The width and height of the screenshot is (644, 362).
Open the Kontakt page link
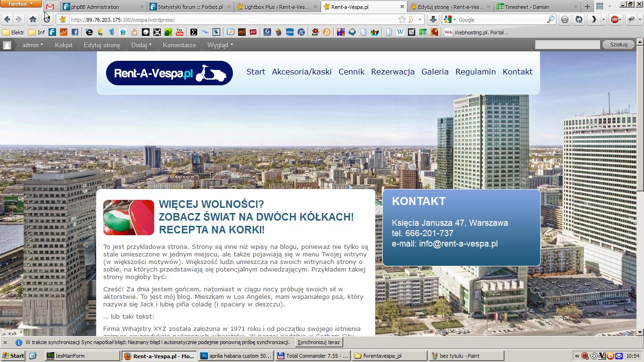518,72
